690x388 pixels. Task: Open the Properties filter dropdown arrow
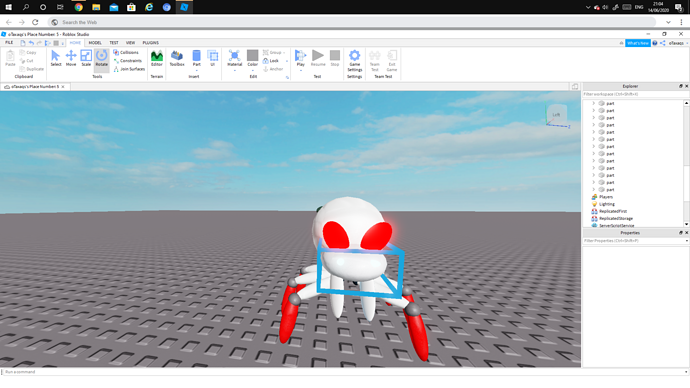[x=686, y=241]
